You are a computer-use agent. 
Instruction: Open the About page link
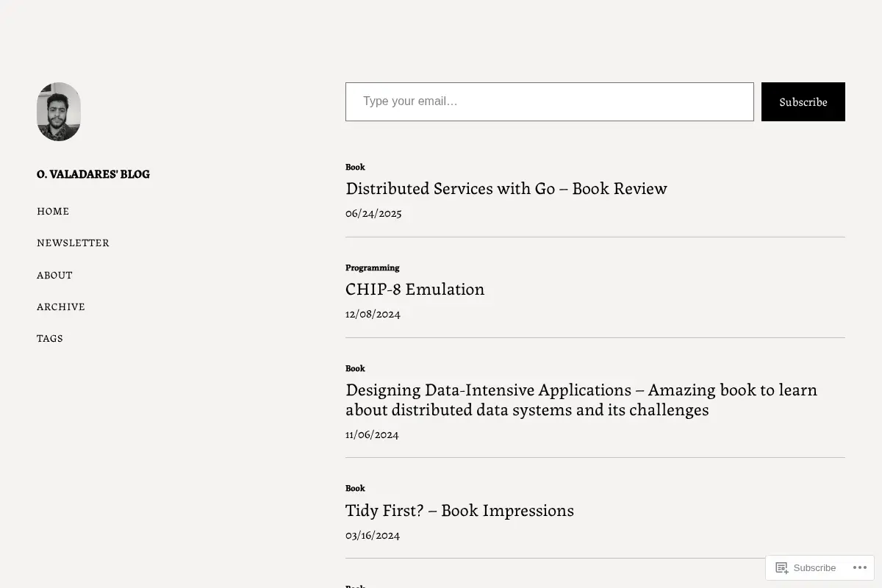[x=54, y=275]
